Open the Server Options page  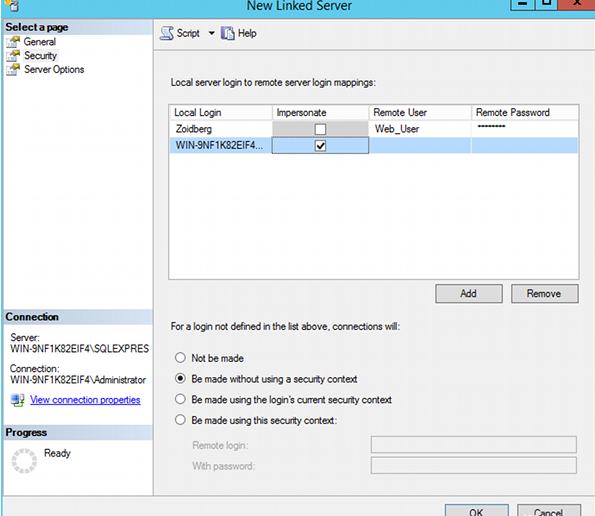[x=54, y=70]
